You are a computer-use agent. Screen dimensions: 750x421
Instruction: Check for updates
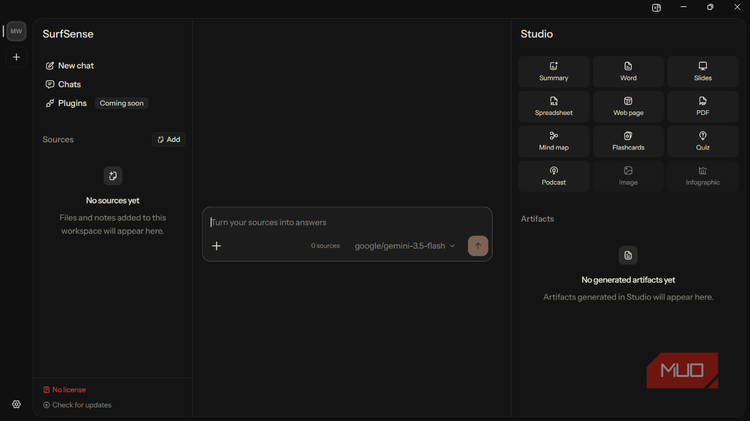[77, 405]
